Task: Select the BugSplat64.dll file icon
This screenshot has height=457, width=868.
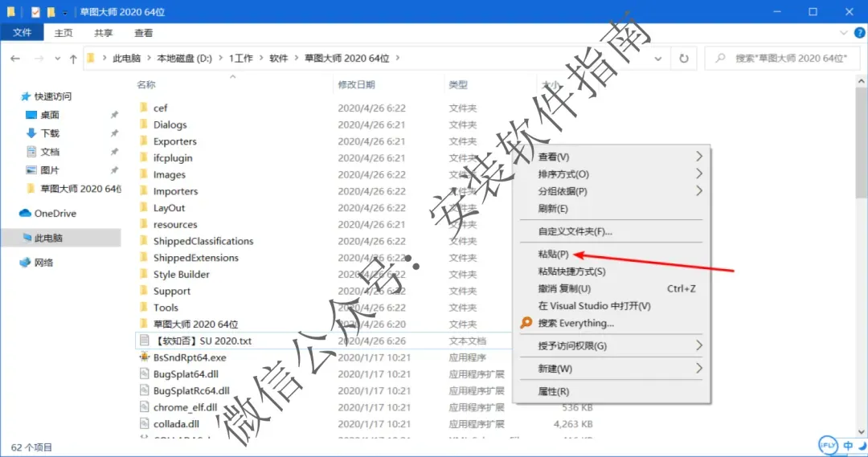Action: (x=144, y=373)
